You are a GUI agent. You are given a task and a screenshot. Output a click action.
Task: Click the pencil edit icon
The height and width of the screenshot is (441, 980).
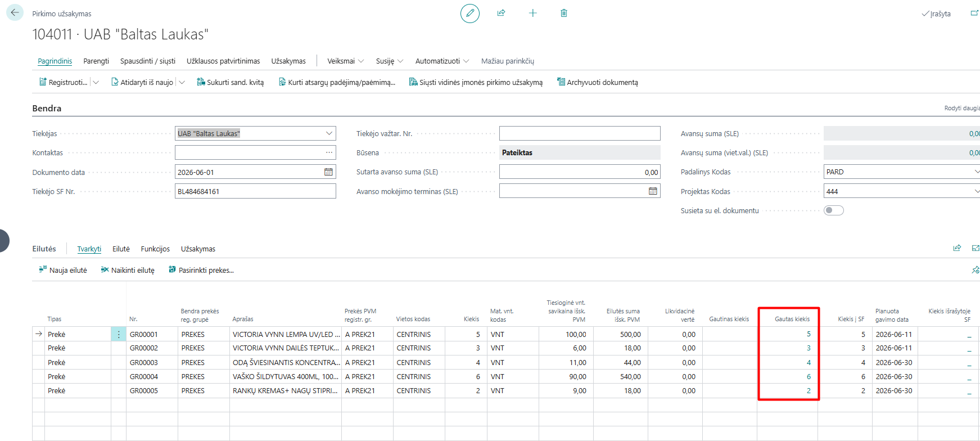point(470,13)
